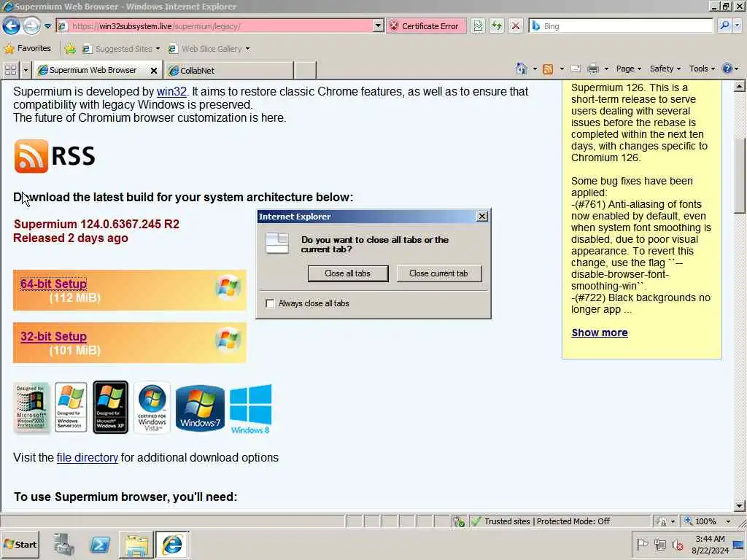
Task: Open the Tools menu
Action: pos(702,69)
